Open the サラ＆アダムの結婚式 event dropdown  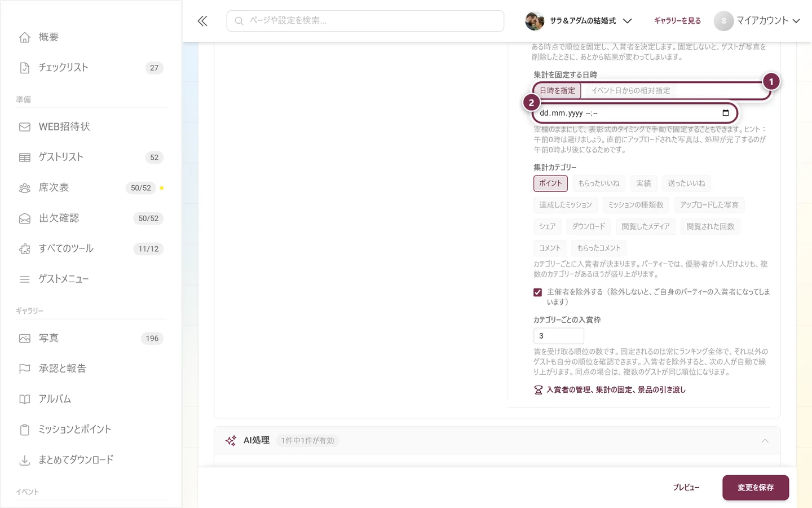[579, 21]
